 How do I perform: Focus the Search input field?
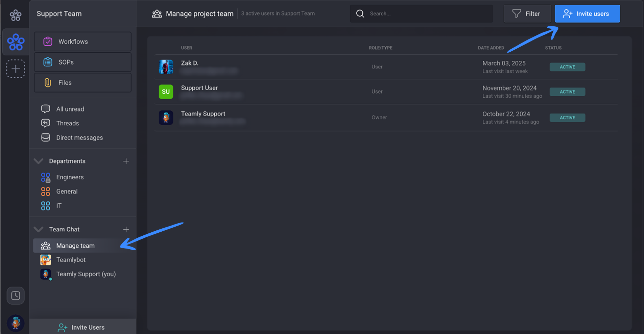coord(421,14)
